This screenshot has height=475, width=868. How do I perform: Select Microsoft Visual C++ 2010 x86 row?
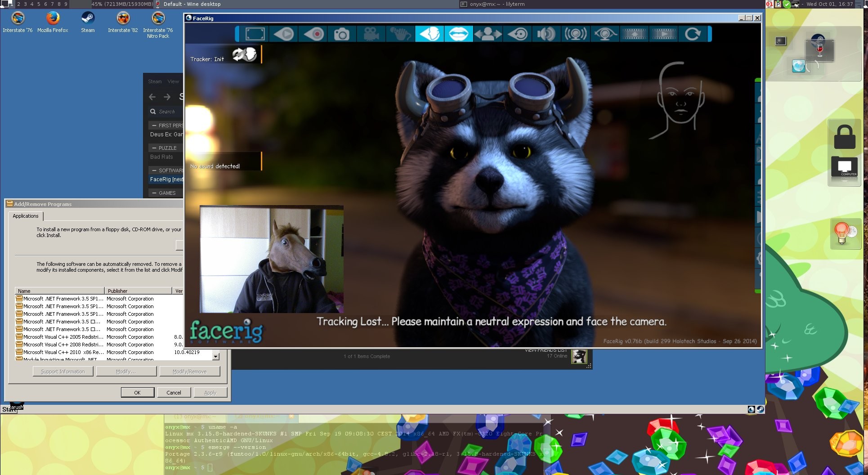click(114, 352)
